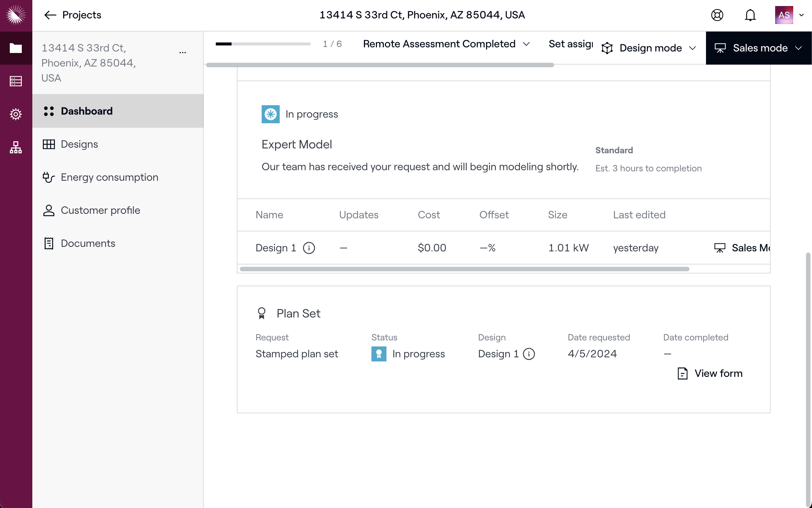Click info icon next to Design 1 row

pyautogui.click(x=309, y=248)
